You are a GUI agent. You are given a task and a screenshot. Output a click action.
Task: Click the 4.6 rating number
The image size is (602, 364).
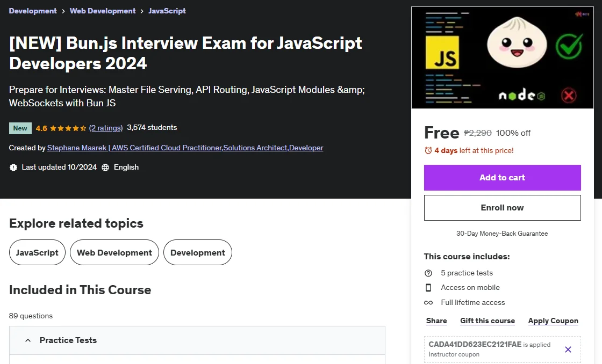pyautogui.click(x=41, y=128)
